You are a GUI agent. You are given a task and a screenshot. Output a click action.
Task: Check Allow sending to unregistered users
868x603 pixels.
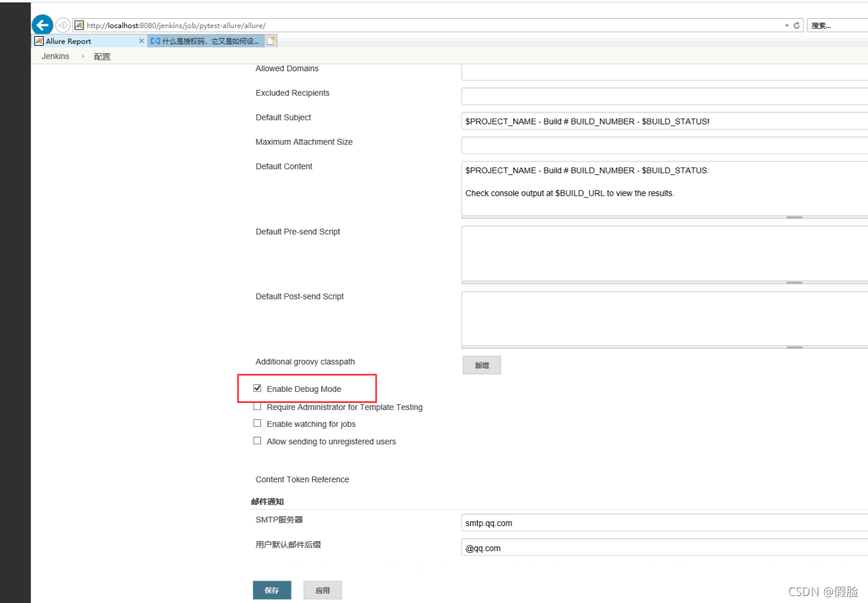pos(257,441)
